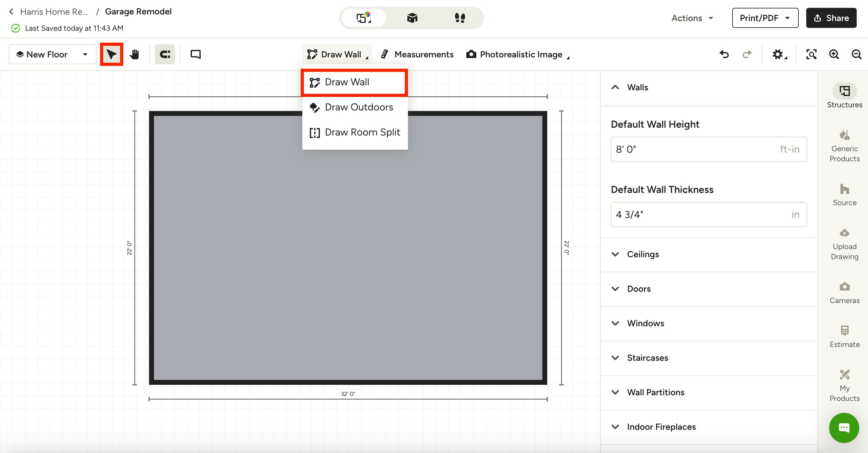The width and height of the screenshot is (868, 453).
Task: Choose Draw Room Split from menu
Action: (355, 132)
